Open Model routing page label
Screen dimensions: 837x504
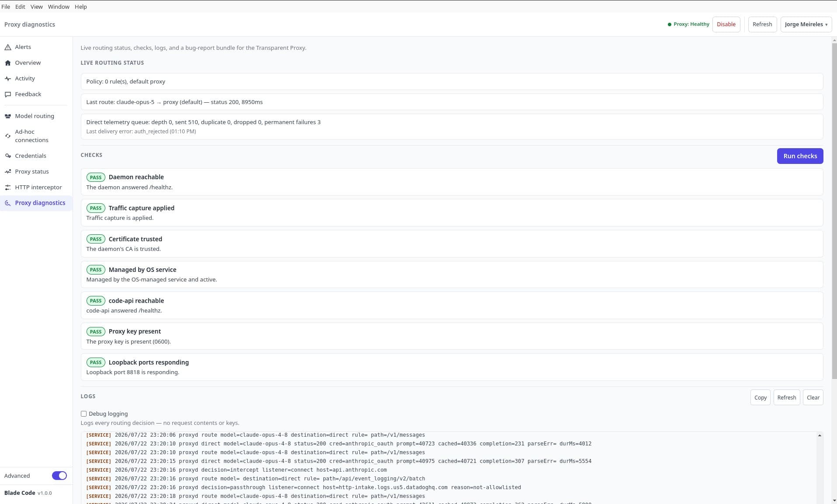pyautogui.click(x=35, y=116)
